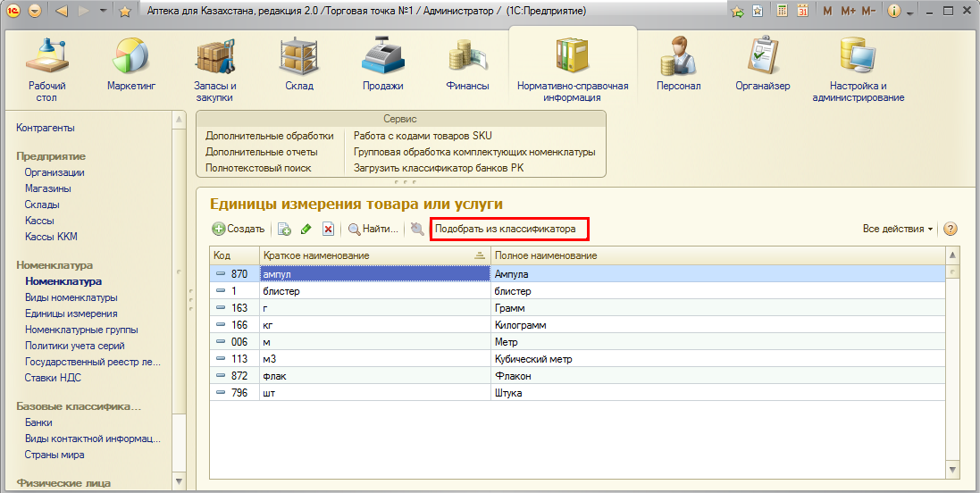980x493 pixels.
Task: Click the green pencil edit icon
Action: pos(306,230)
